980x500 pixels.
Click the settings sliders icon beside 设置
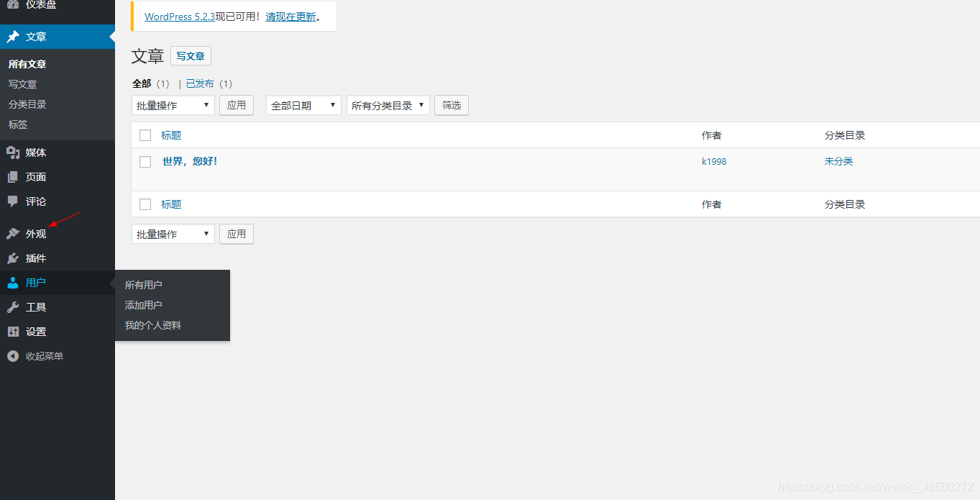(13, 332)
